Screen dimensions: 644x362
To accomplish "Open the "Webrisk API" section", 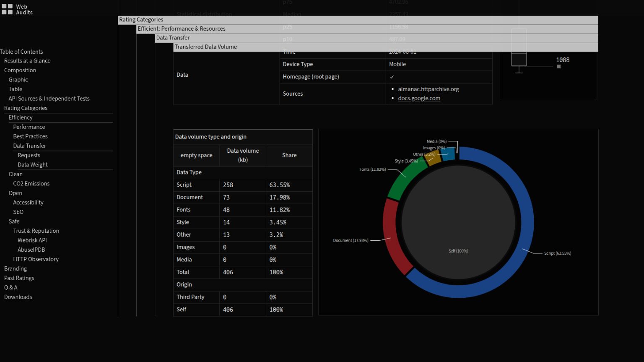I will [x=32, y=240].
